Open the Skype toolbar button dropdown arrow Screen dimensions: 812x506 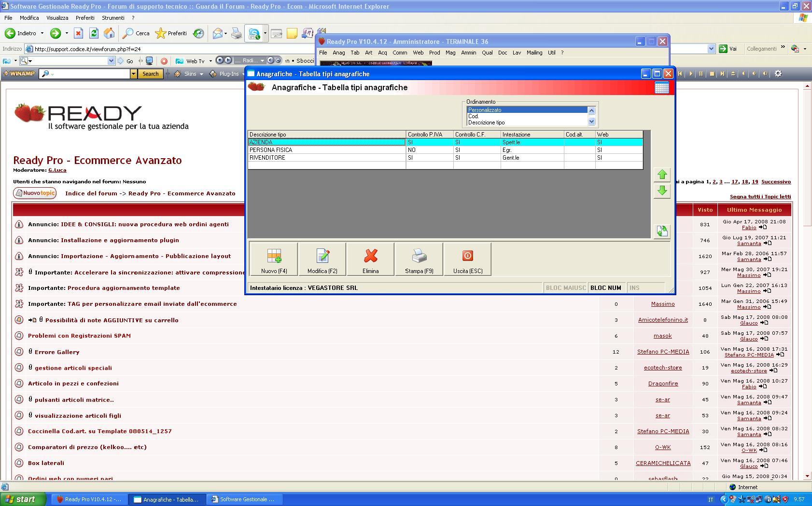(x=265, y=33)
